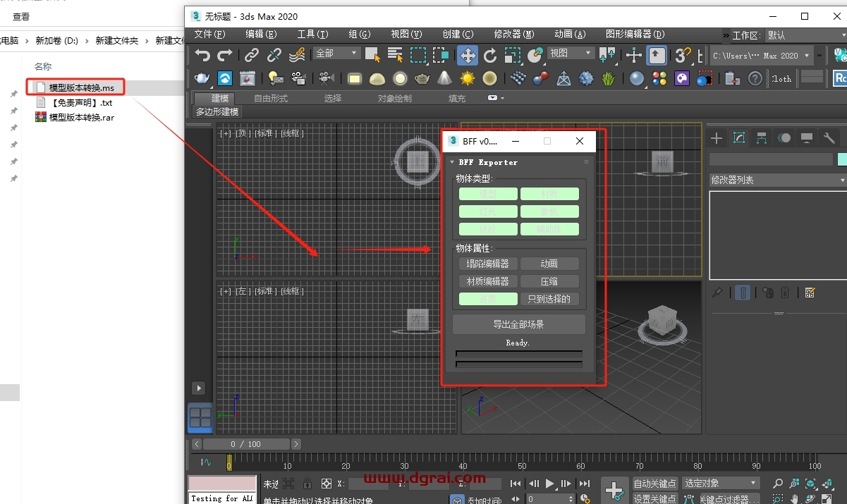Viewport: 847px width, 504px height.
Task: Toggle the 象机 object type button
Action: tap(549, 211)
